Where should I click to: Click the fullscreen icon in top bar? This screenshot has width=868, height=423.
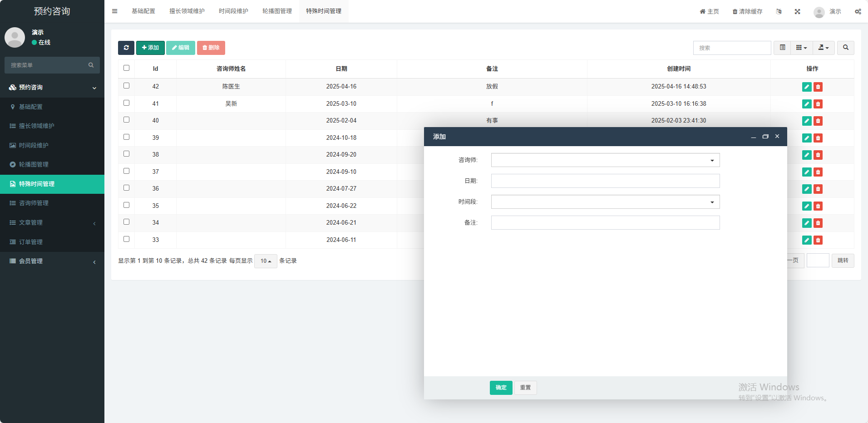(797, 11)
